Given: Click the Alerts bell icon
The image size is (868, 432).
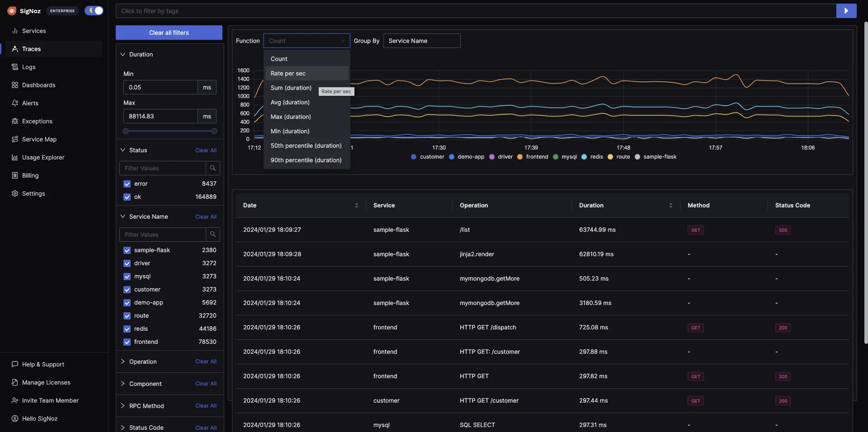Looking at the screenshot, I should [15, 103].
